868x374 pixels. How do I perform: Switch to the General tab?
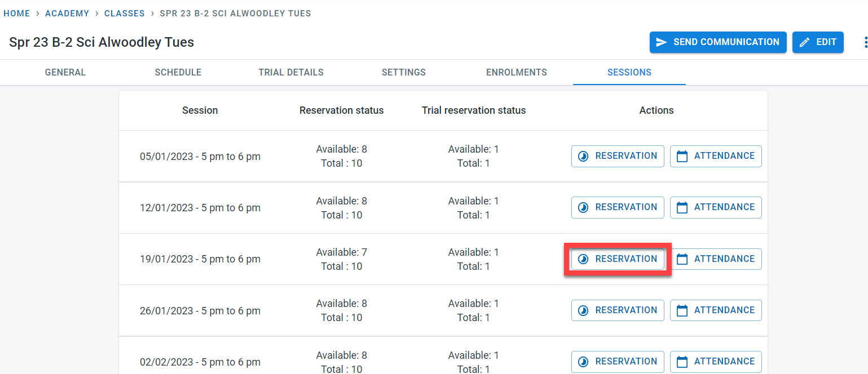tap(65, 73)
